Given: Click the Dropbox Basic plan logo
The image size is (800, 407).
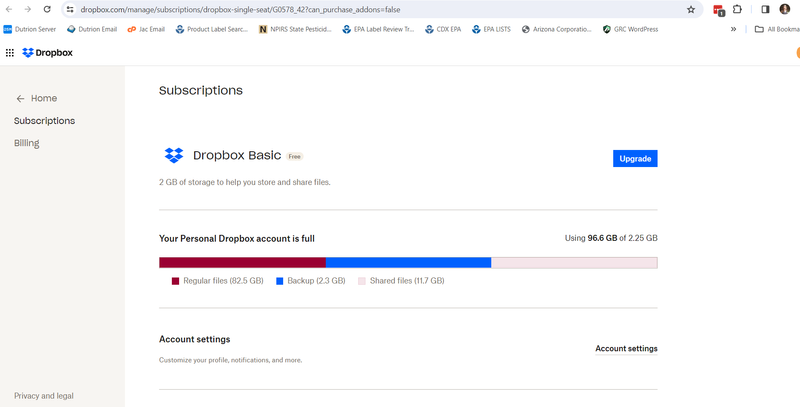Looking at the screenshot, I should (174, 155).
